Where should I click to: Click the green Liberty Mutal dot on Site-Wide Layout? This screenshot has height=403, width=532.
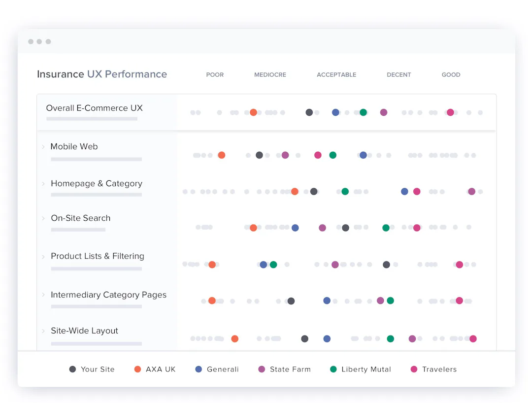click(391, 338)
